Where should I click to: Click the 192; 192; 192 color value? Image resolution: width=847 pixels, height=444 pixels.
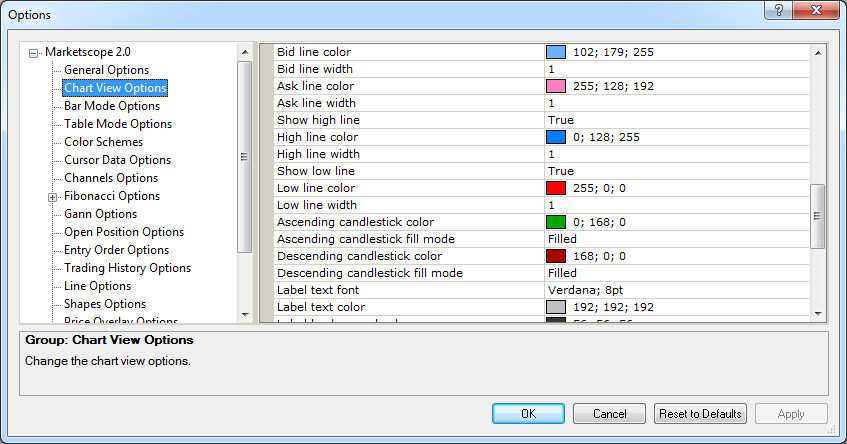tap(613, 307)
